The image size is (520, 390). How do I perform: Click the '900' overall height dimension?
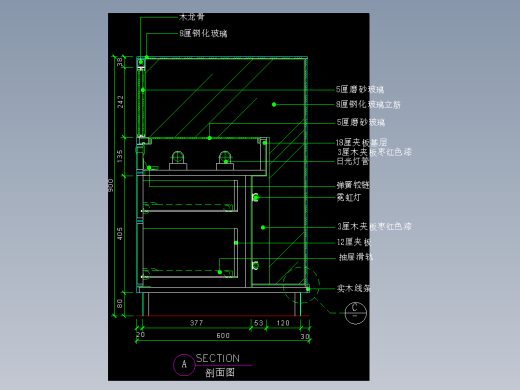(x=111, y=185)
